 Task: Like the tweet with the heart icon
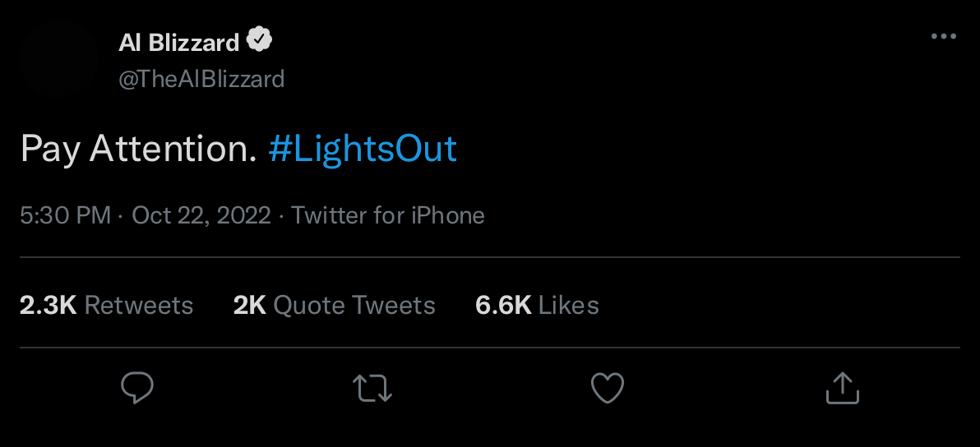[x=608, y=388]
